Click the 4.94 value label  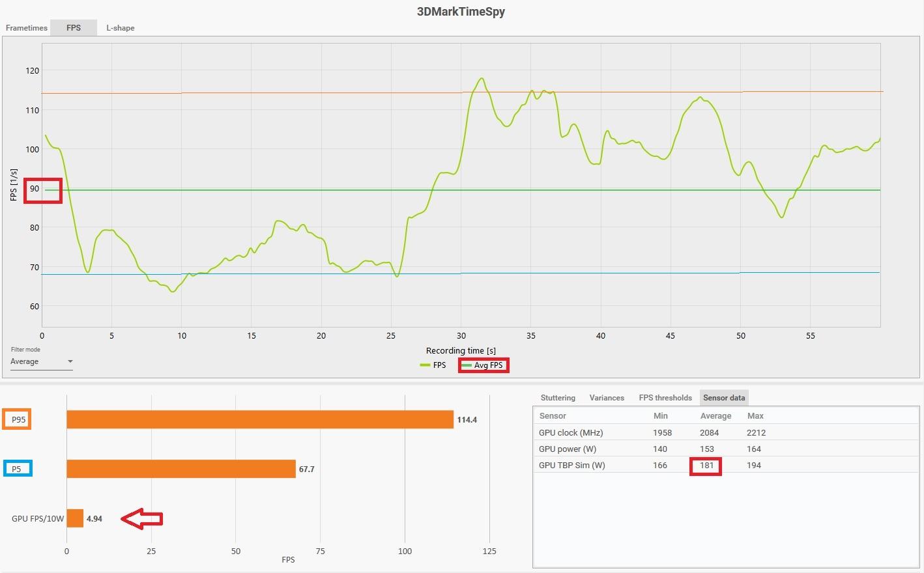coord(94,519)
